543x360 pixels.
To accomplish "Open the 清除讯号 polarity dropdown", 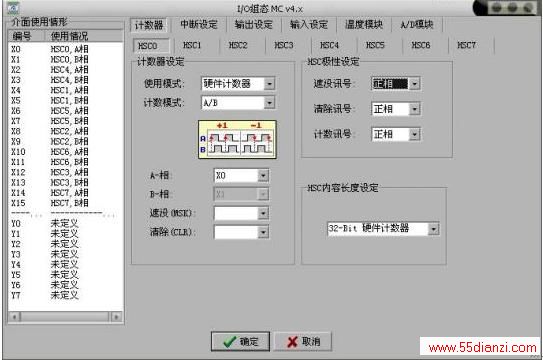I will pyautogui.click(x=396, y=109).
